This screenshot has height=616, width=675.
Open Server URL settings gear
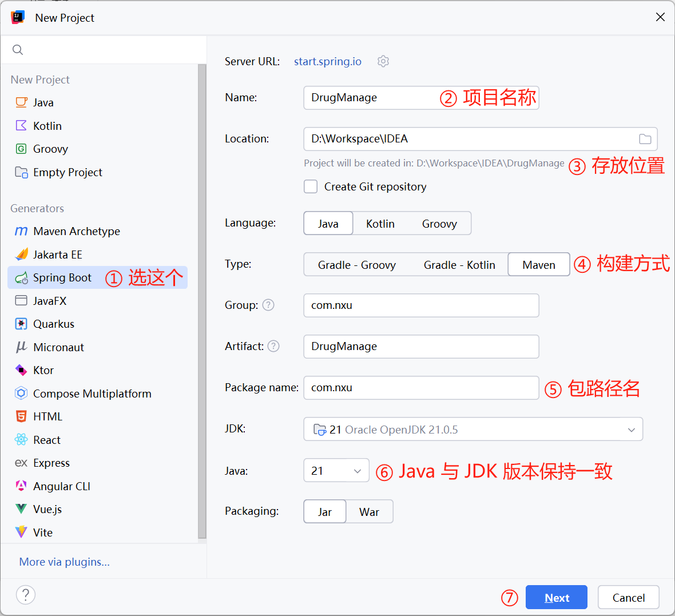point(383,62)
